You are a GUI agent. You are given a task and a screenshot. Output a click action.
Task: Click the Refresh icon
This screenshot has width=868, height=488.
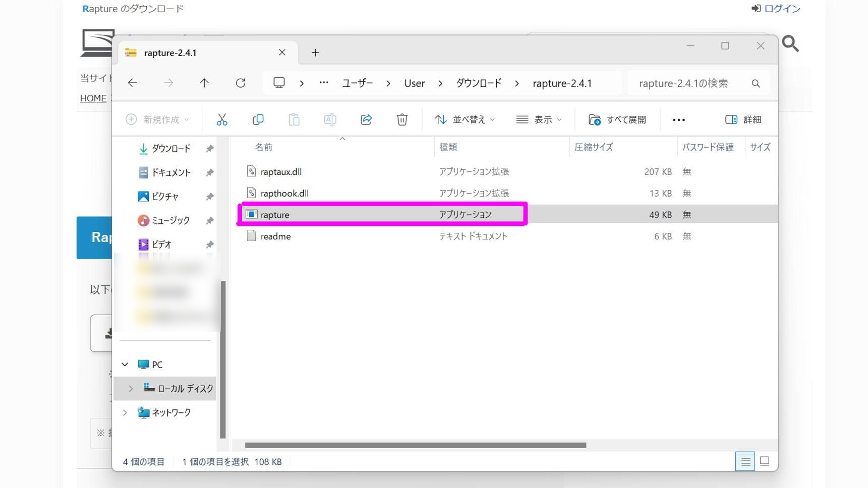coord(241,83)
